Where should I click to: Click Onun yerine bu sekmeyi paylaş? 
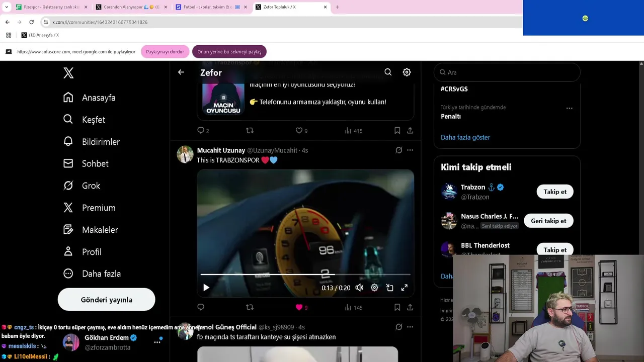(229, 51)
